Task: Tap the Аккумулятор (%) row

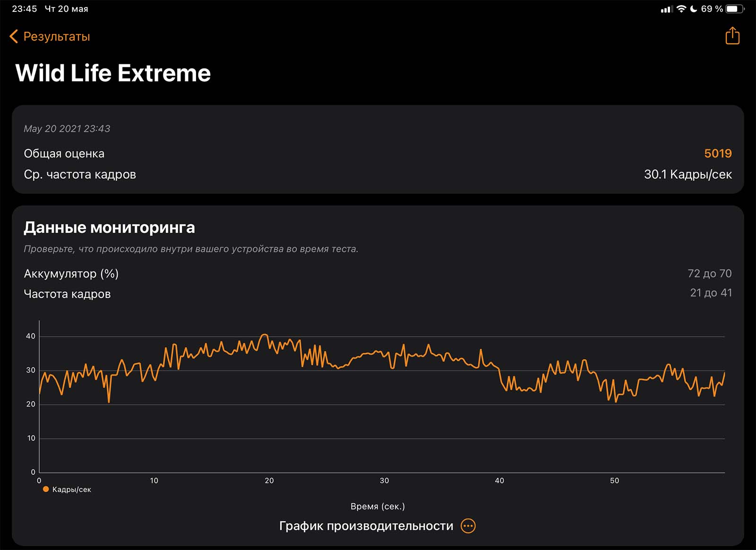Action: tap(378, 273)
